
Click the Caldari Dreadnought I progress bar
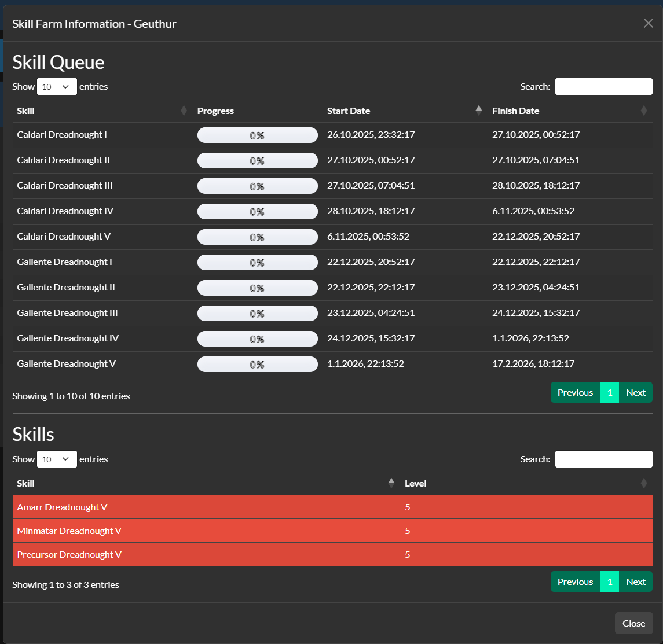point(257,135)
